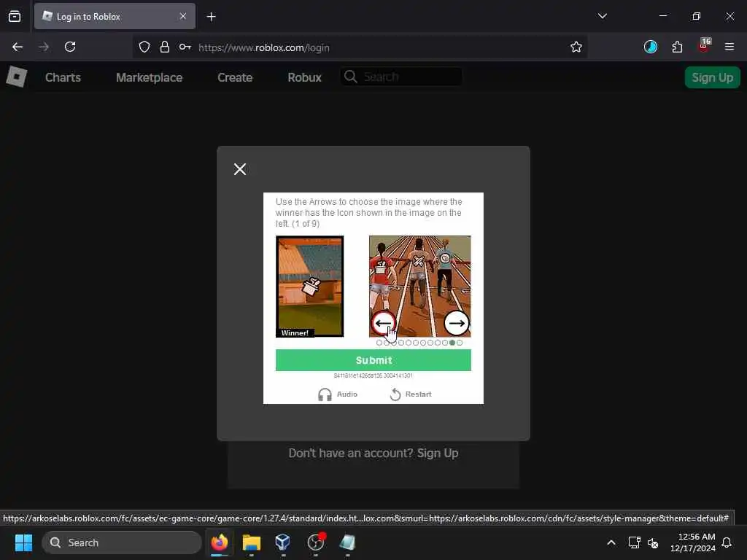Open VirtualBox cube taskbar icon
The width and height of the screenshot is (747, 560).
point(283,542)
